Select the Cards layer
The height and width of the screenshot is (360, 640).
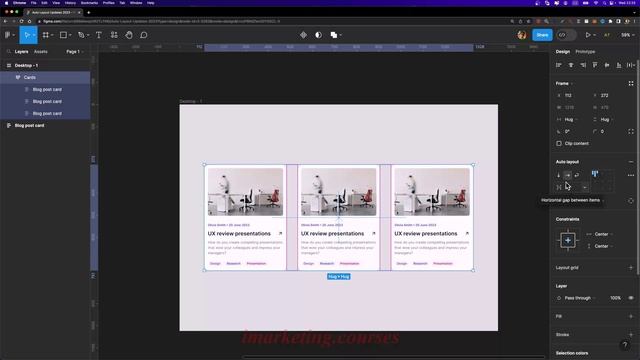tap(45, 77)
